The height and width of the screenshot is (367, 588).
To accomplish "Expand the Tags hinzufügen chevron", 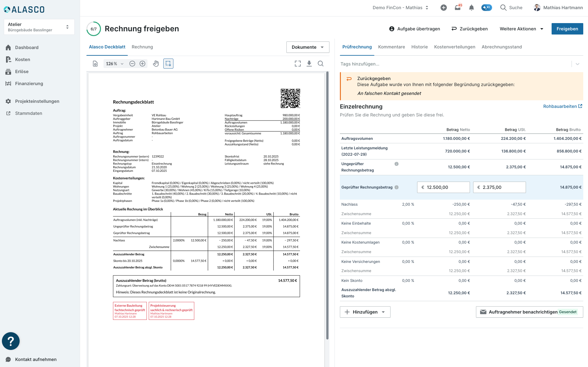I will (578, 64).
